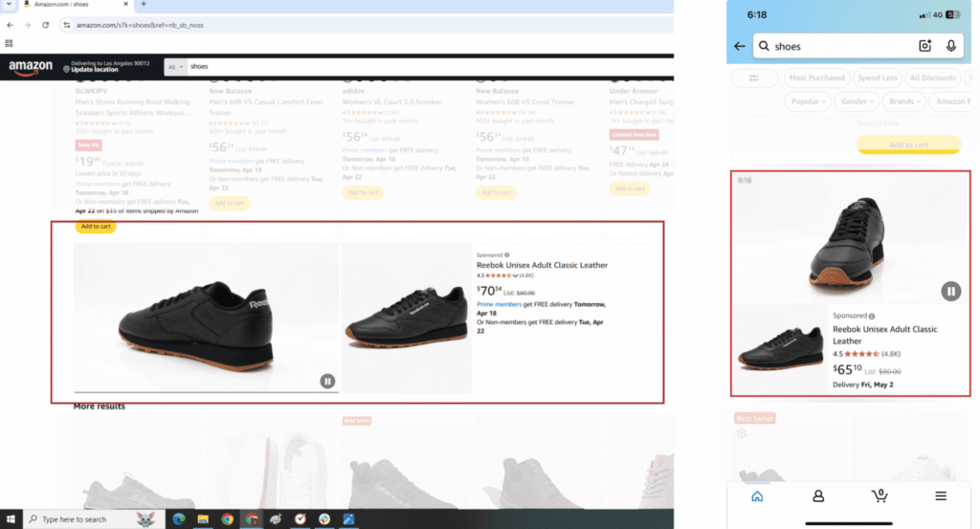
Task: Select Most Purchased filter chip
Action: 816,78
